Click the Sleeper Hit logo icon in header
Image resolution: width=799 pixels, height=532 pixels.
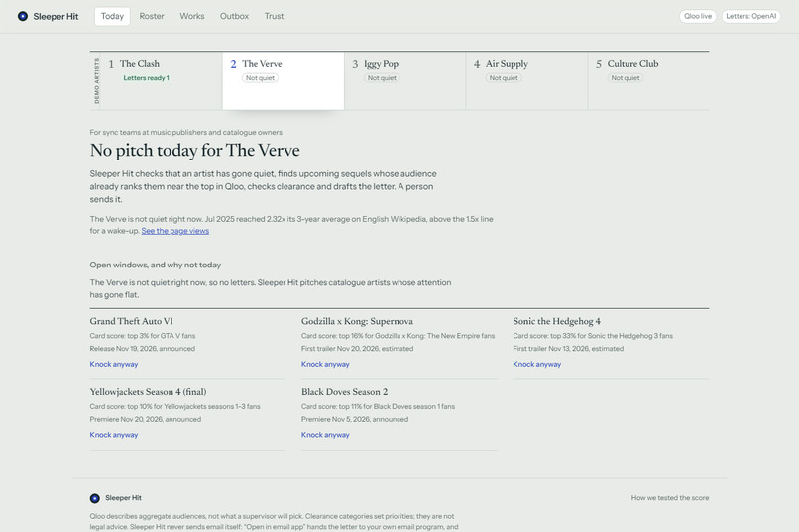tap(23, 16)
